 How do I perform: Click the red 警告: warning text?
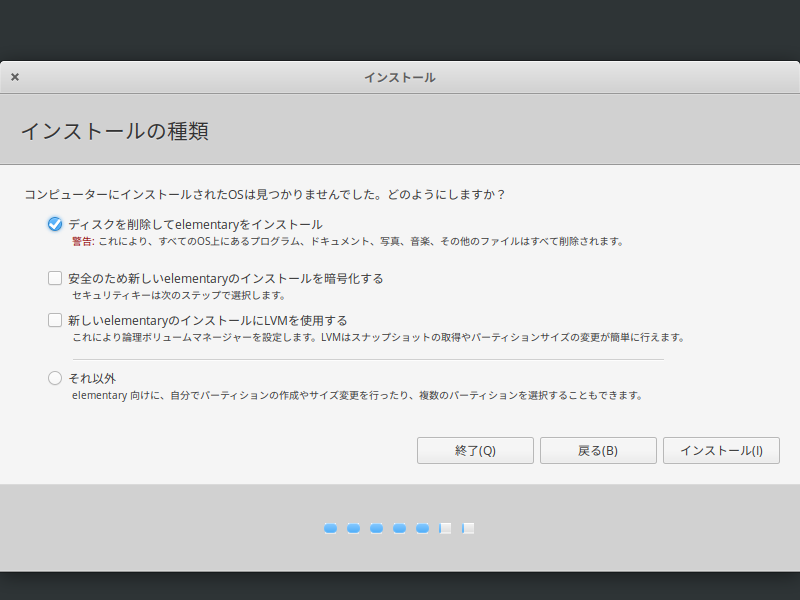pos(83,241)
